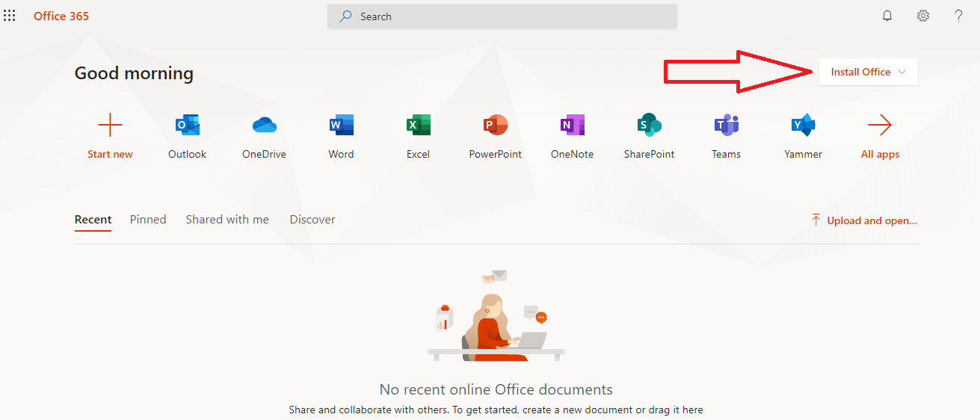Select the Recent tab
Viewport: 980px width, 420px height.
93,220
